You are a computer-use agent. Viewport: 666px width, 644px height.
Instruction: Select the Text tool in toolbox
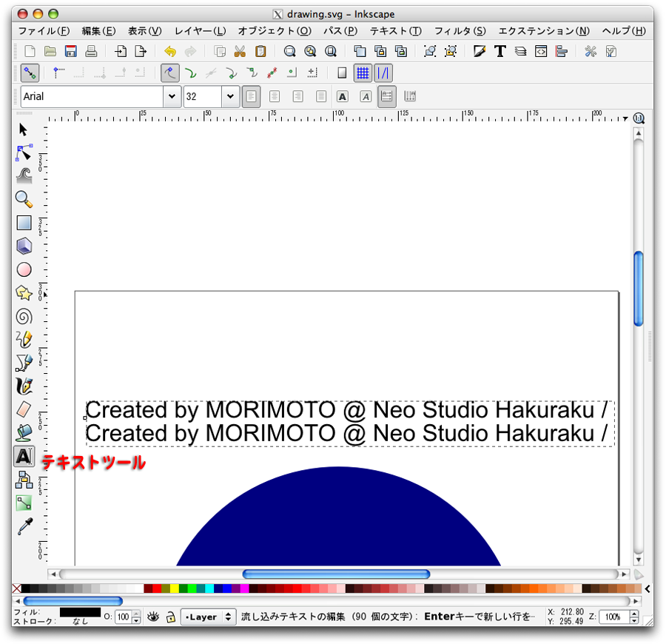pos(24,457)
